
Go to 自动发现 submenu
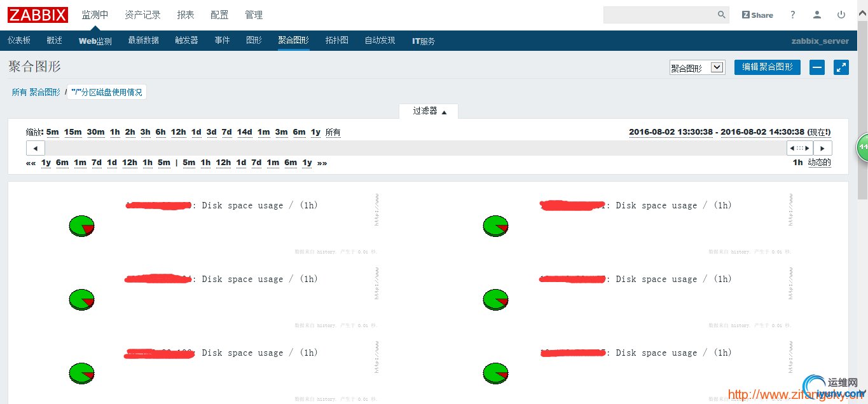coord(380,41)
